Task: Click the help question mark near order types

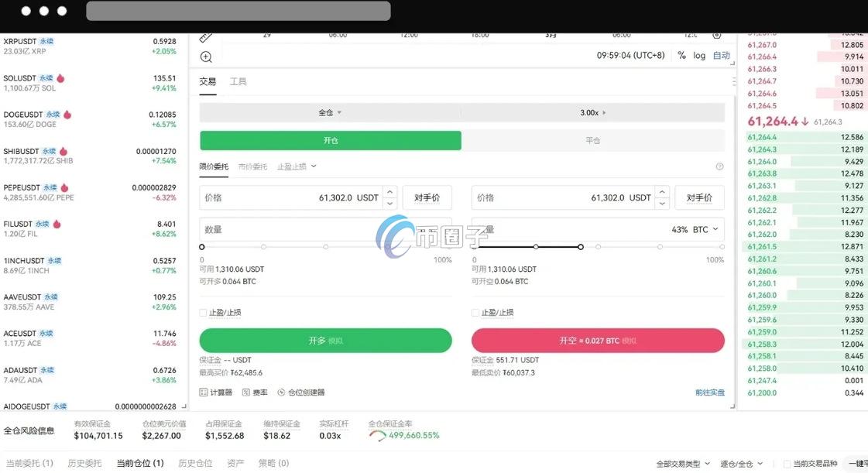Action: (719, 166)
